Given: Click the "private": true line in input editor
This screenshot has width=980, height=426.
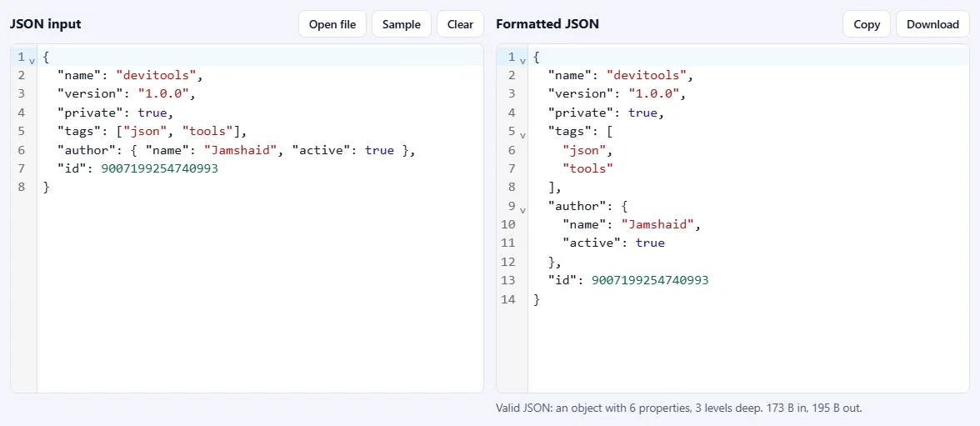Looking at the screenshot, I should point(115,113).
